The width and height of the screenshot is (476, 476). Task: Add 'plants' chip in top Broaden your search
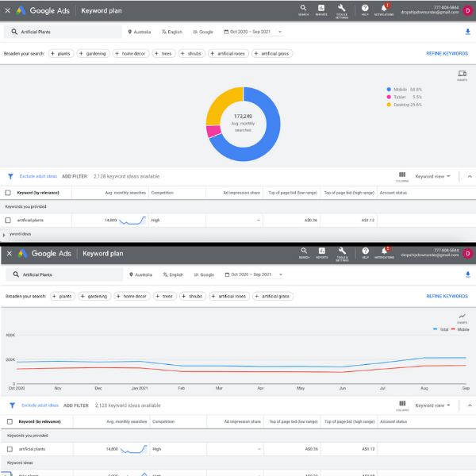61,53
